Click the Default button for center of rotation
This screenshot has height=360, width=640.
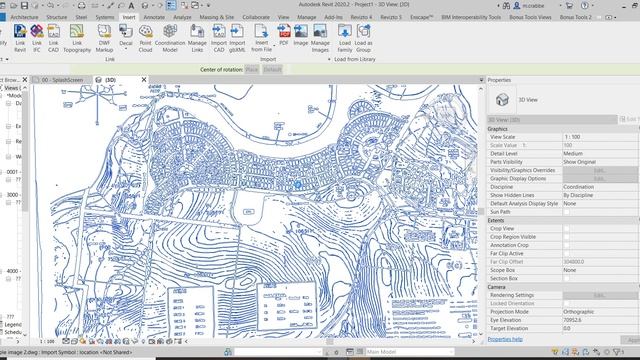(x=272, y=69)
